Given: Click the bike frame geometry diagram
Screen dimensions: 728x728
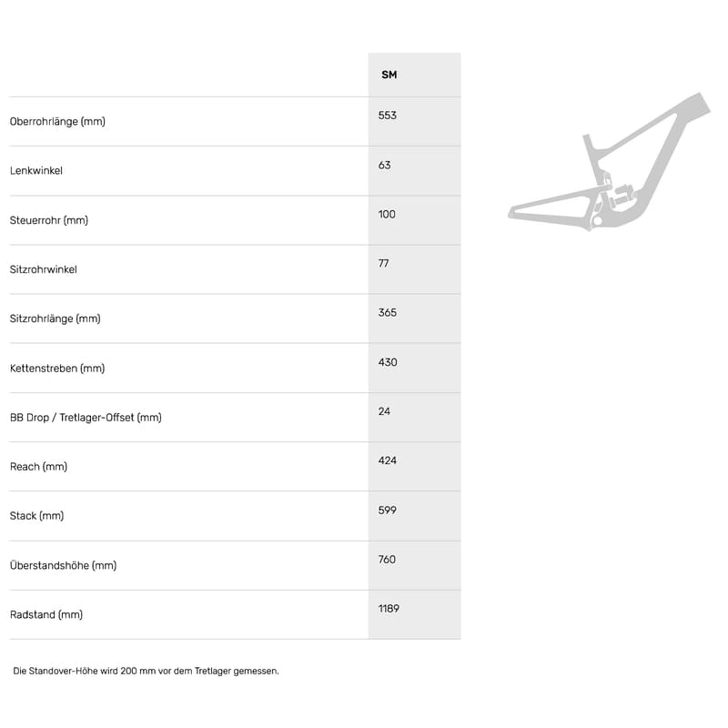Looking at the screenshot, I should point(608,164).
